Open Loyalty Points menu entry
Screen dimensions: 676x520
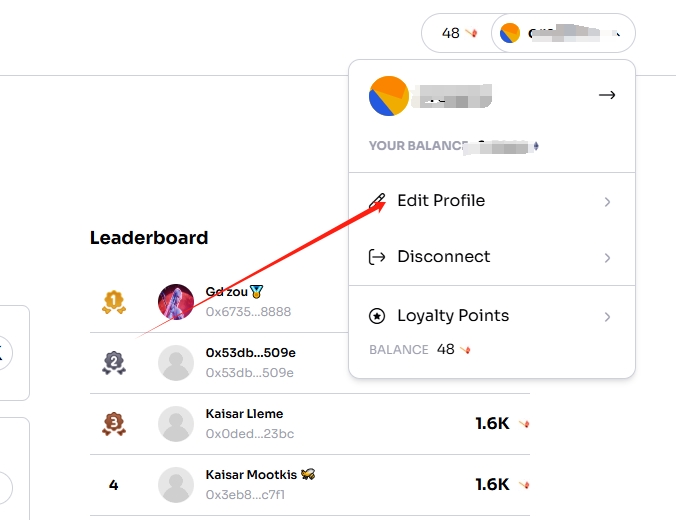point(453,316)
